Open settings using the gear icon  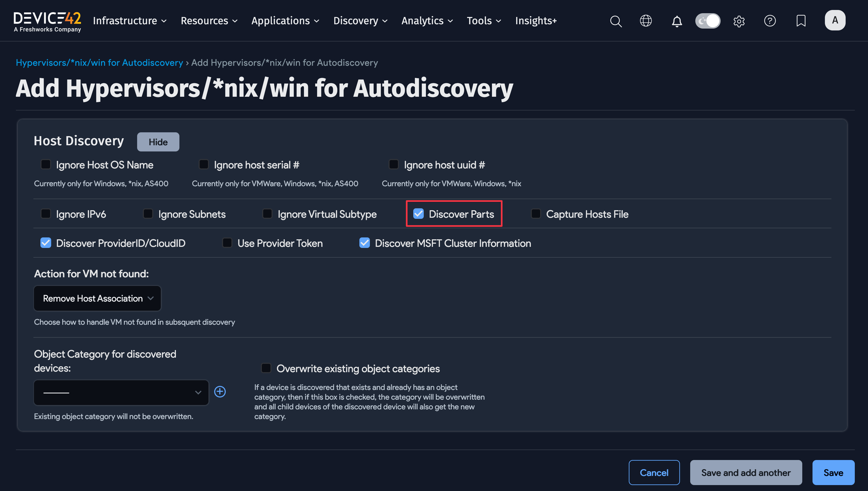click(739, 21)
